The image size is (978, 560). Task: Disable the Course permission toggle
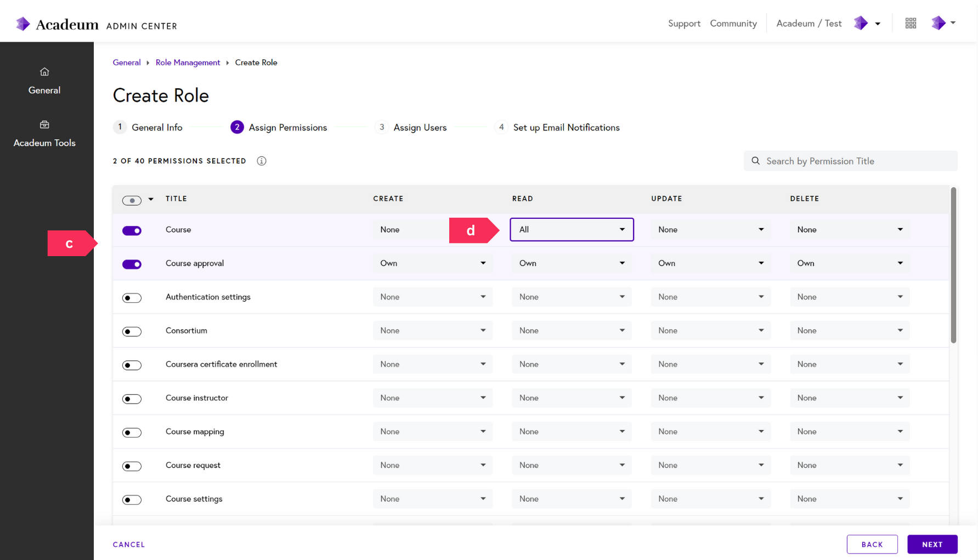click(132, 230)
